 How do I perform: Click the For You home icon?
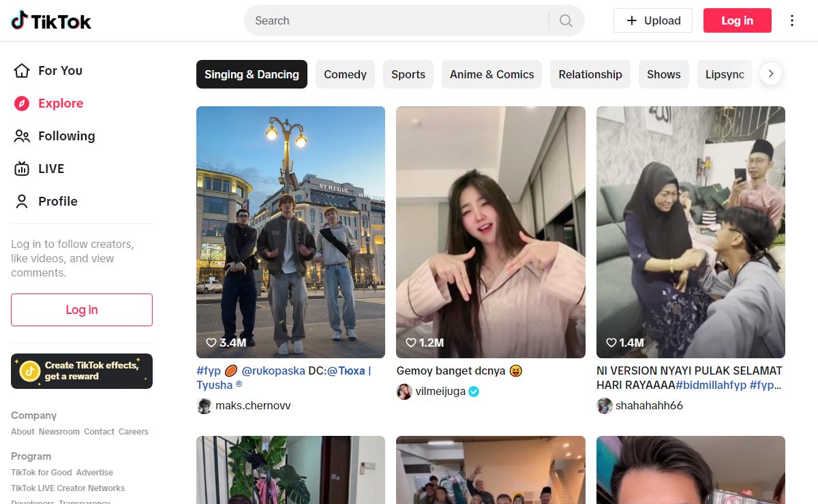(22, 71)
